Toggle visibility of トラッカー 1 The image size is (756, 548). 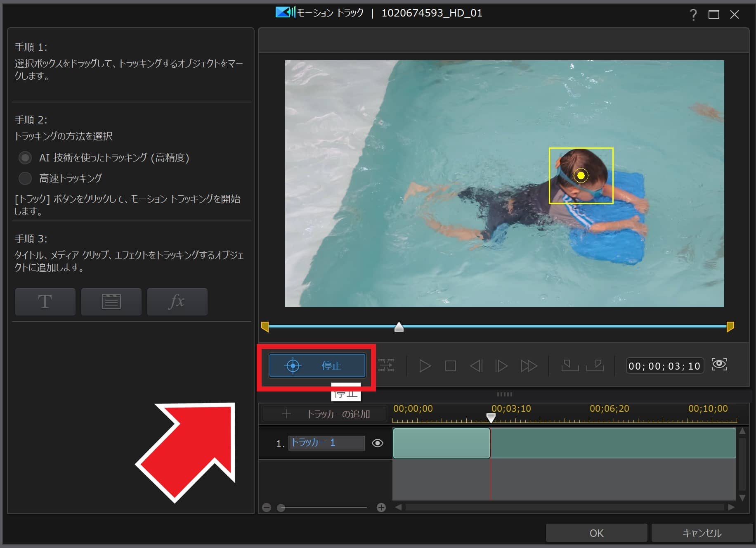(x=378, y=443)
